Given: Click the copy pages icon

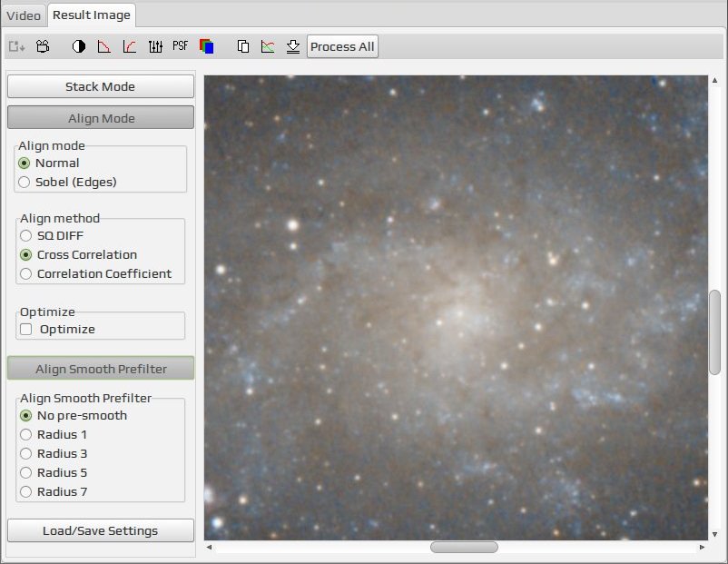Looking at the screenshot, I should pos(243,46).
